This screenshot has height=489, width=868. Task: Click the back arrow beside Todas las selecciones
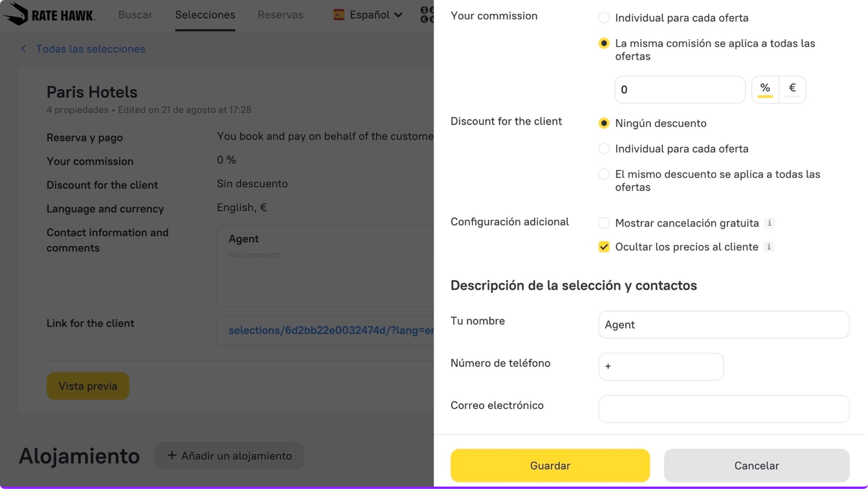[x=23, y=49]
